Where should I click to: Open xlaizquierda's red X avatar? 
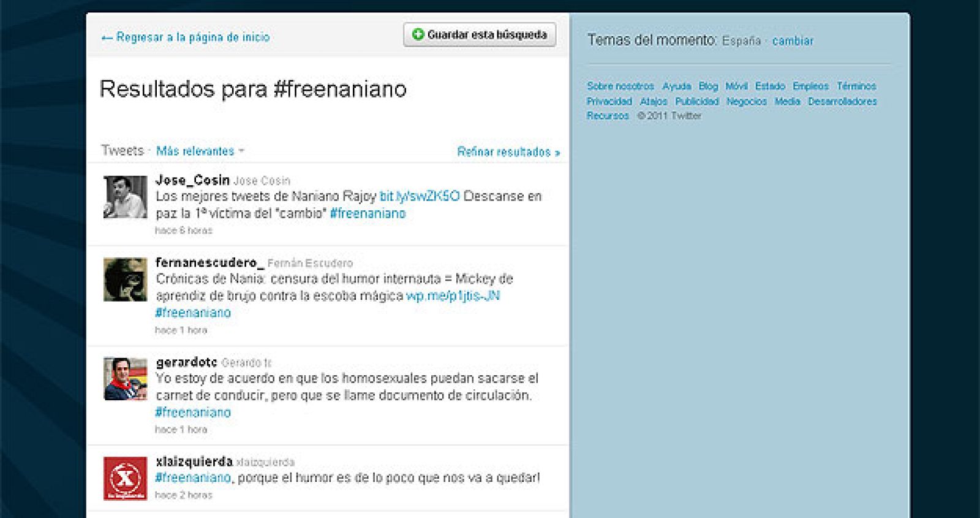[125, 478]
